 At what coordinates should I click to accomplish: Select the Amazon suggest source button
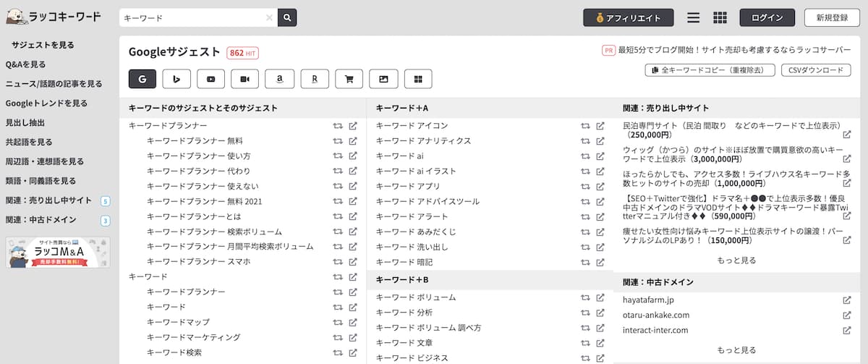coord(280,78)
